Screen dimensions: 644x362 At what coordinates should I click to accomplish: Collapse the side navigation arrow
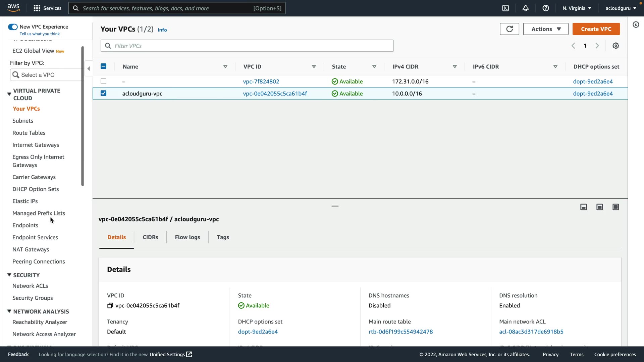[x=89, y=68]
